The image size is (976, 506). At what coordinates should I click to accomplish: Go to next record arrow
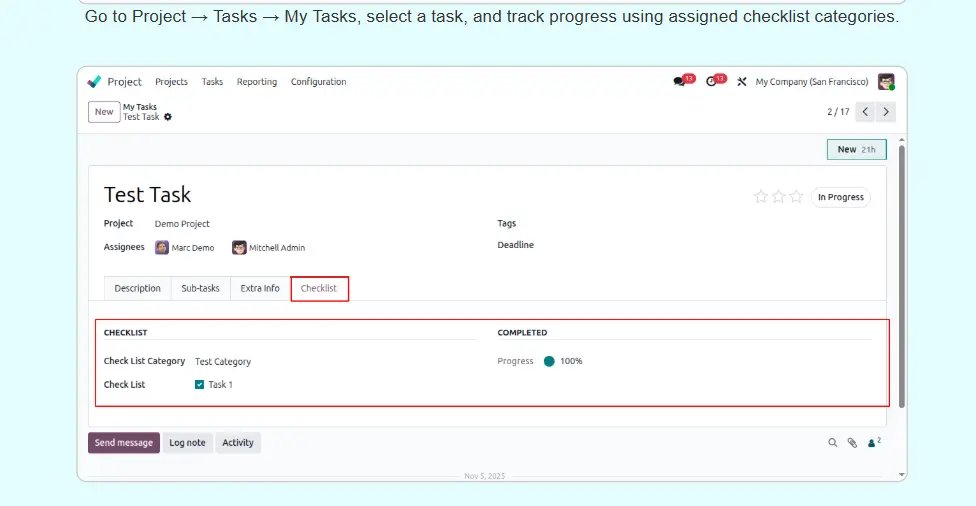coord(886,112)
